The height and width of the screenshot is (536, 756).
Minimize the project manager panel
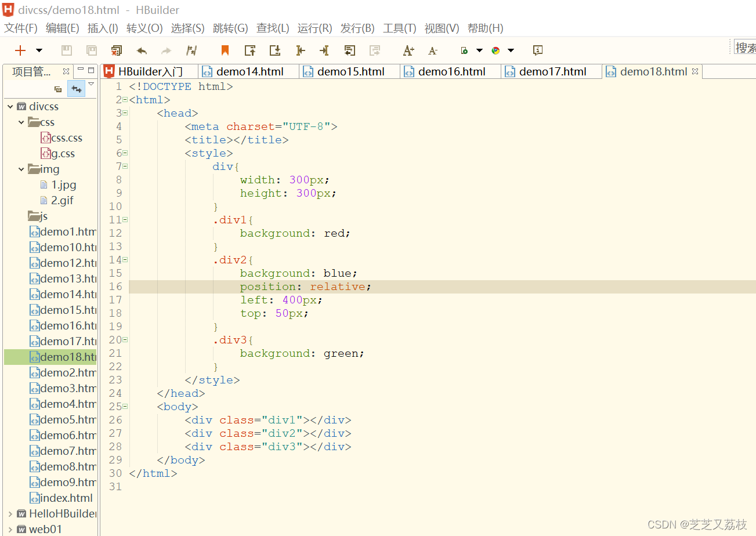(81, 70)
